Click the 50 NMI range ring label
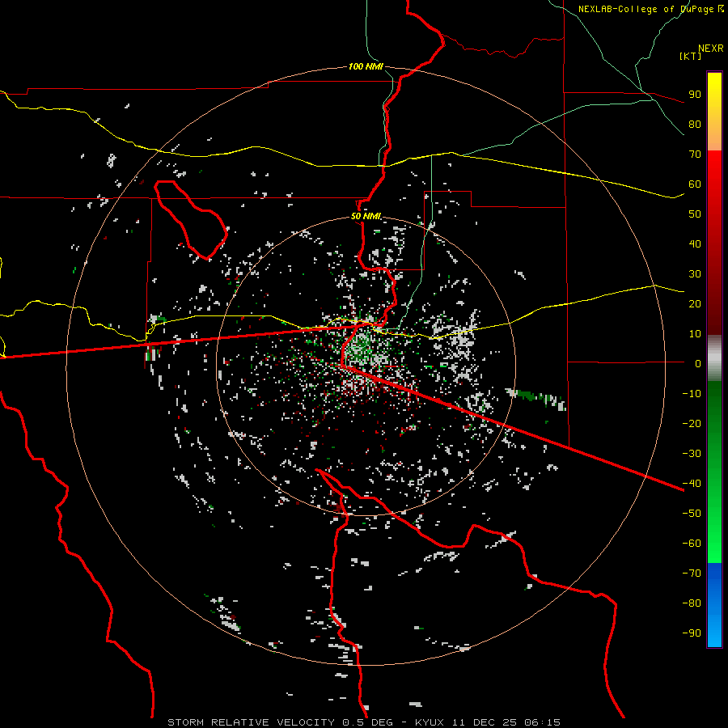The image size is (728, 728). click(366, 216)
